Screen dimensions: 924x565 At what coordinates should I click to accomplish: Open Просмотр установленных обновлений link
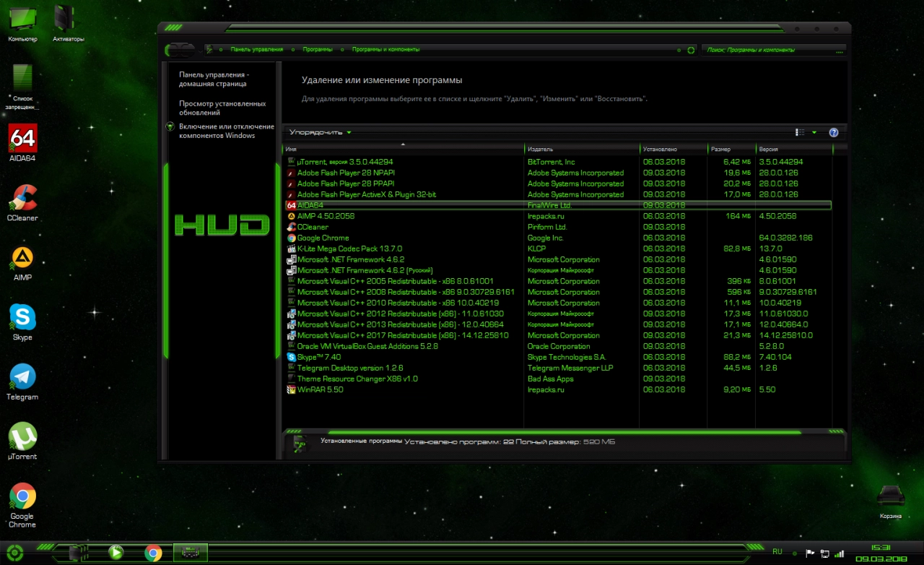pos(222,108)
